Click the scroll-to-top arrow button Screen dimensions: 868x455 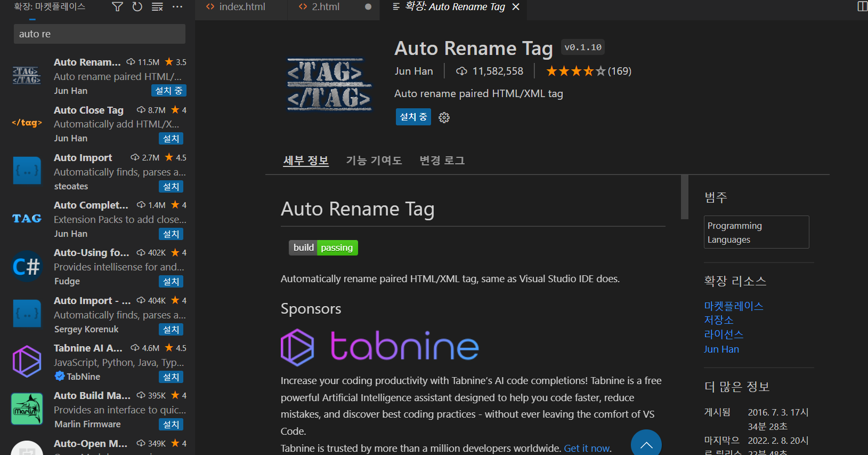[646, 444]
